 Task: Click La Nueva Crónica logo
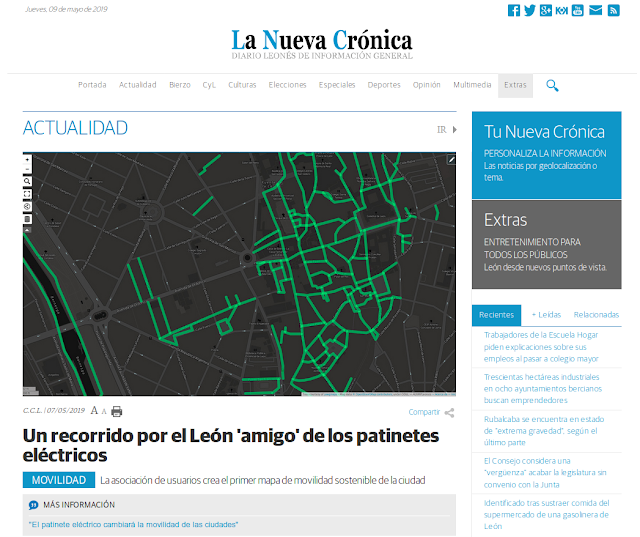(322, 44)
